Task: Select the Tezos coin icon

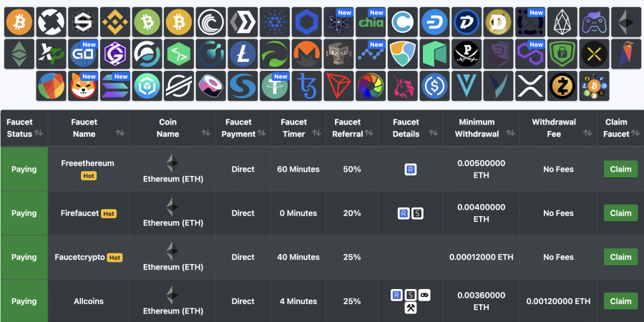Action: [x=307, y=86]
